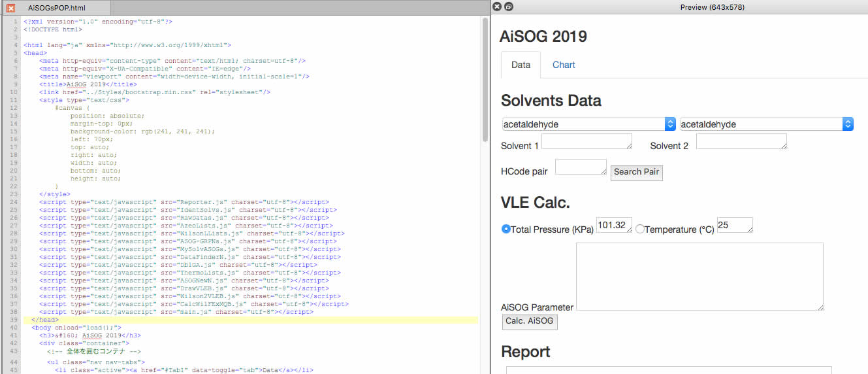Click the temperature value field 25
The height and width of the screenshot is (374, 868).
point(735,225)
